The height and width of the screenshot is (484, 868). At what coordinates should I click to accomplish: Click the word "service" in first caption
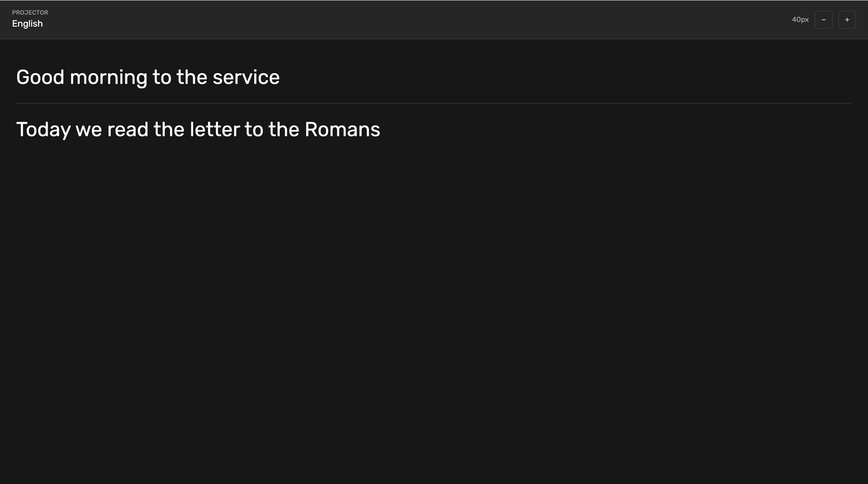(x=246, y=77)
